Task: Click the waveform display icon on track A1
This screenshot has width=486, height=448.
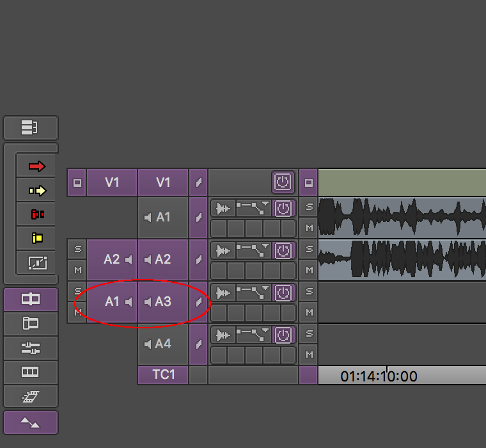Action: pos(223,208)
